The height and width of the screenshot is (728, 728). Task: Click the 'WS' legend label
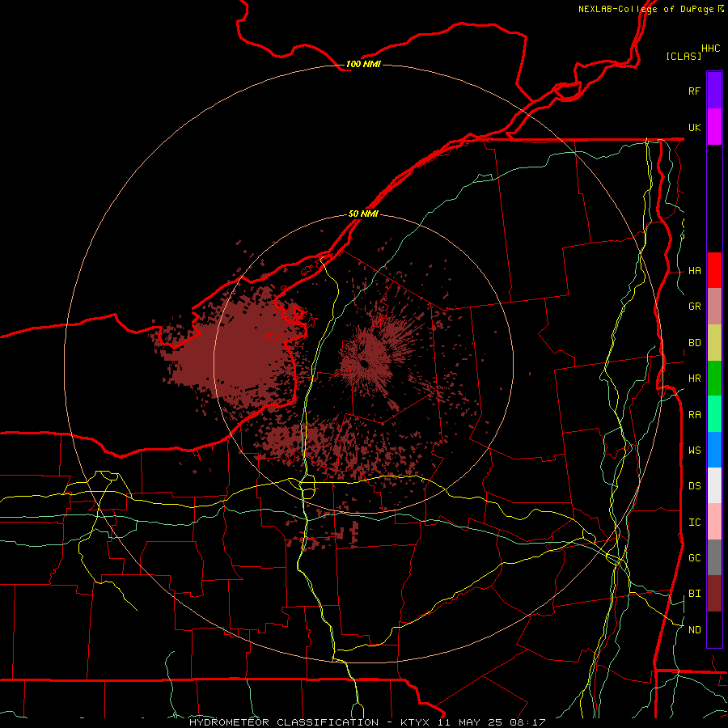694,450
